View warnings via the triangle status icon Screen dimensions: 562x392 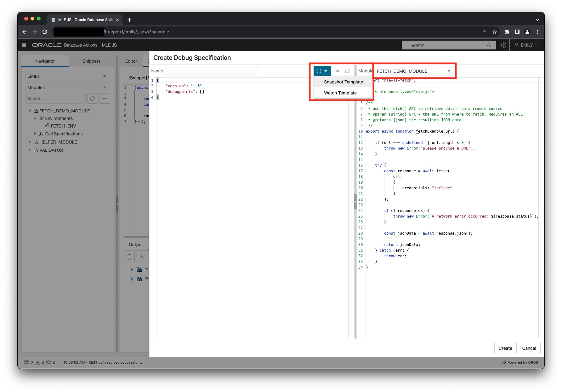click(x=37, y=363)
